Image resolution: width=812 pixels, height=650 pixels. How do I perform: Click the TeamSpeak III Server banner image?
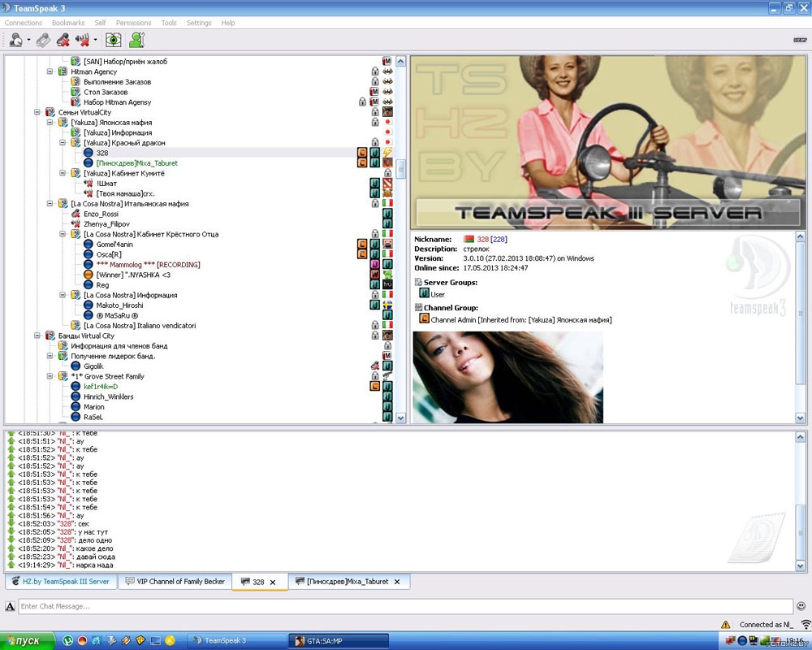tap(608, 142)
